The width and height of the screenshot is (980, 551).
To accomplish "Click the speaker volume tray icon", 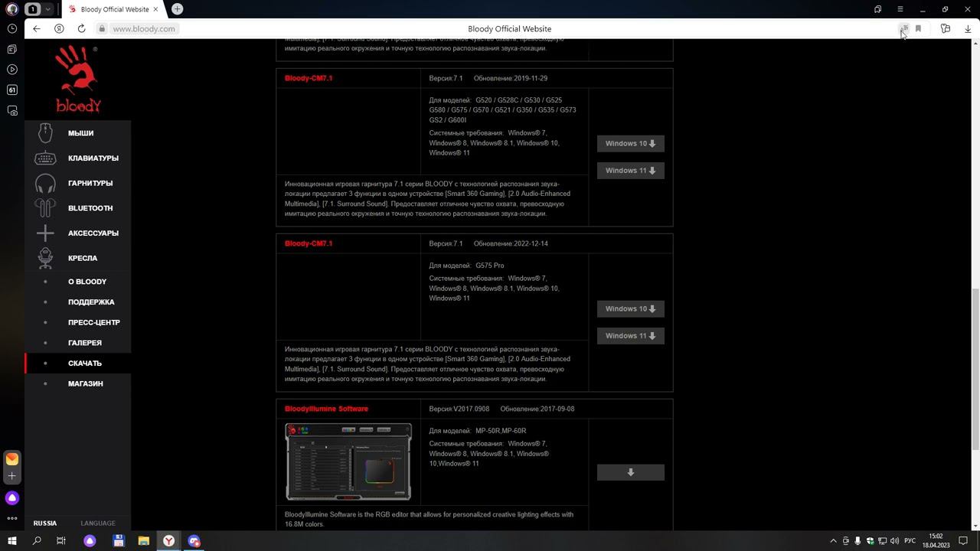I will point(894,541).
